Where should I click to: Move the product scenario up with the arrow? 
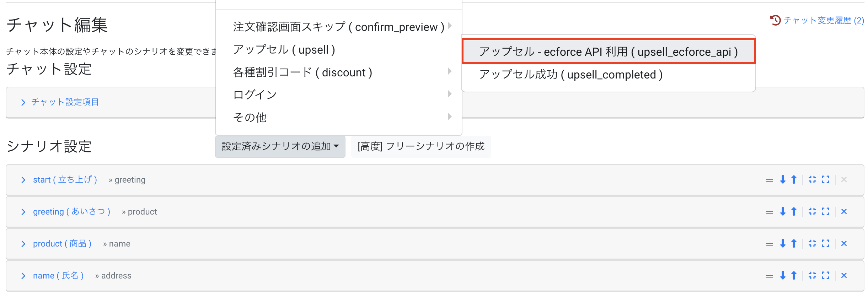[794, 244]
